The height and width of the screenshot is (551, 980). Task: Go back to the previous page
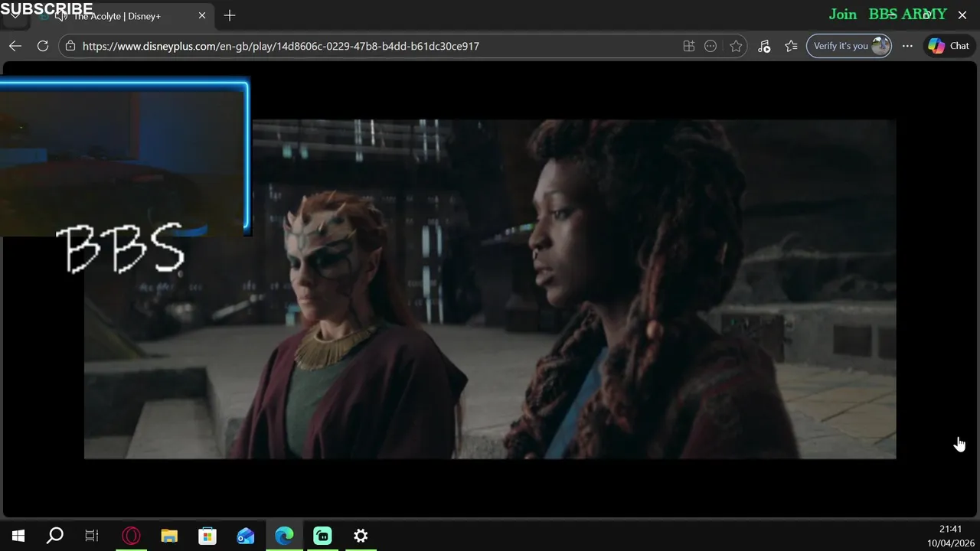(x=15, y=46)
